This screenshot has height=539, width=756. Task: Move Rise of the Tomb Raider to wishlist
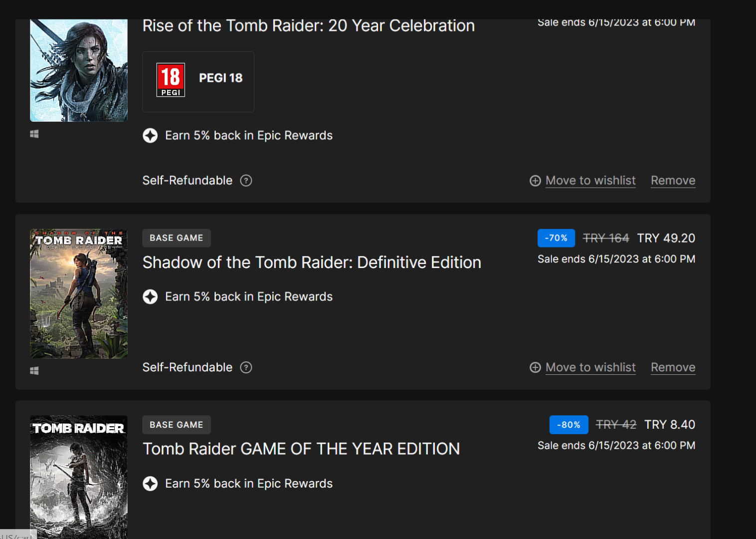point(590,181)
